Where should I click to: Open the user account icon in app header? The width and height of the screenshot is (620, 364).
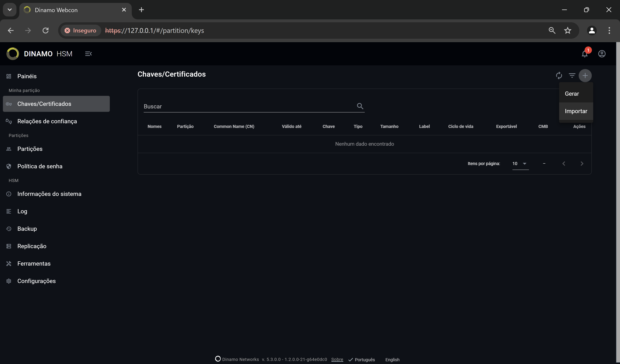pyautogui.click(x=602, y=54)
